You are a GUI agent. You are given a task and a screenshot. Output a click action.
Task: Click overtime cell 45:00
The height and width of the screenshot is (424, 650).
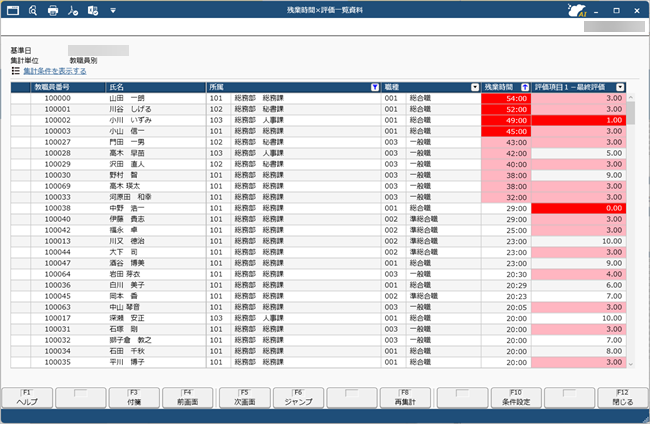pos(506,131)
